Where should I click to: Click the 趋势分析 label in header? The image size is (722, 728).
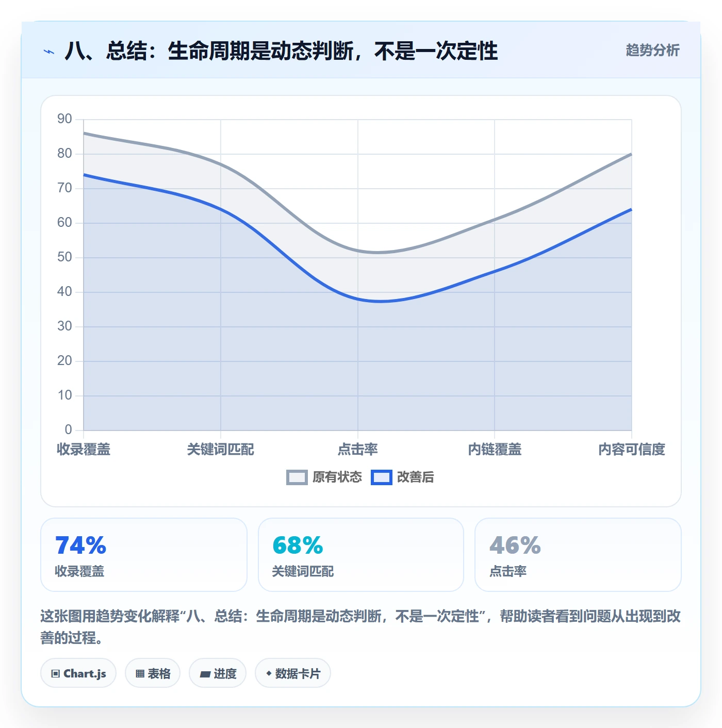click(652, 50)
